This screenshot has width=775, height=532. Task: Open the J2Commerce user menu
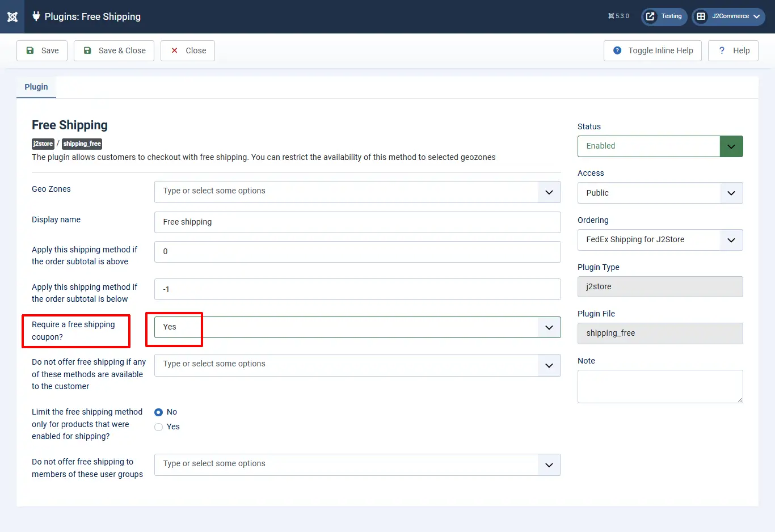point(728,16)
